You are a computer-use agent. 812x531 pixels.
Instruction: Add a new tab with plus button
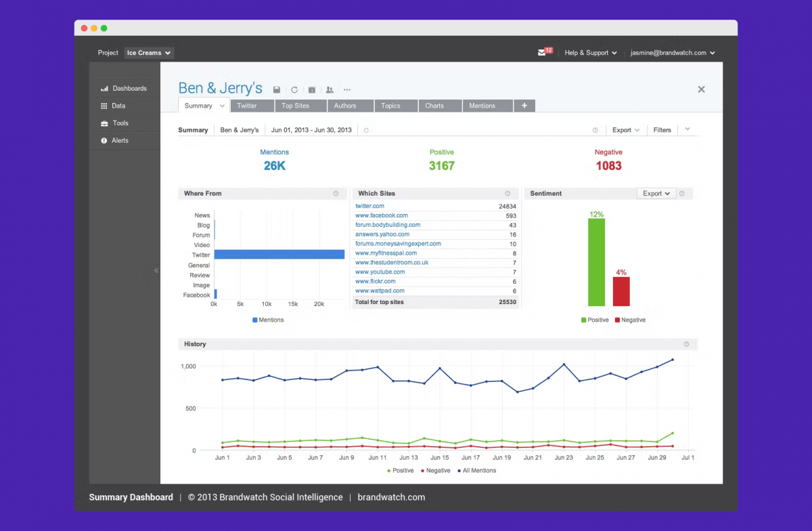[524, 106]
